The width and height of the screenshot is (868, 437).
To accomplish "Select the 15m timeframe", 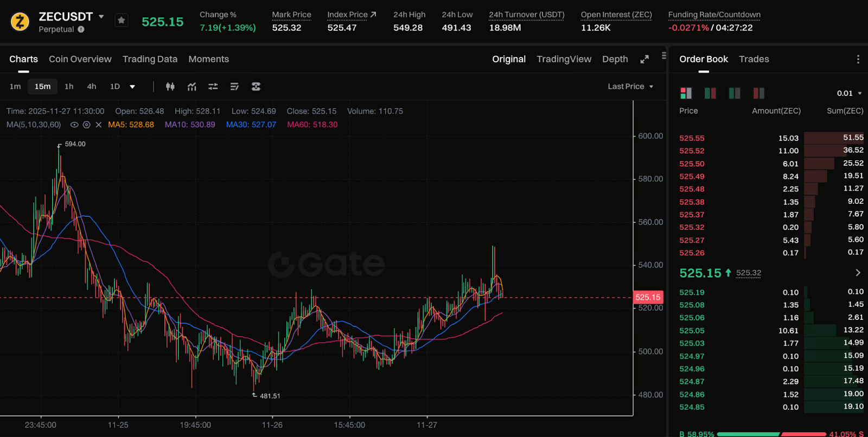I will [42, 86].
